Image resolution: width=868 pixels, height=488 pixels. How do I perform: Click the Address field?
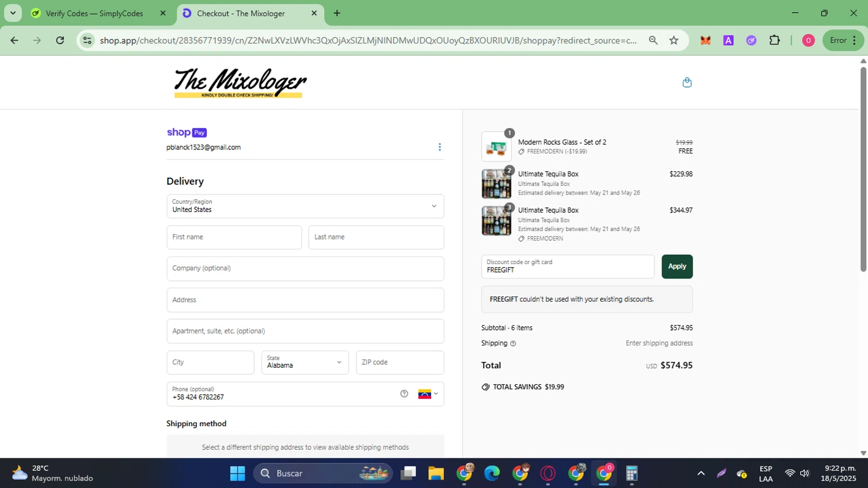(306, 300)
